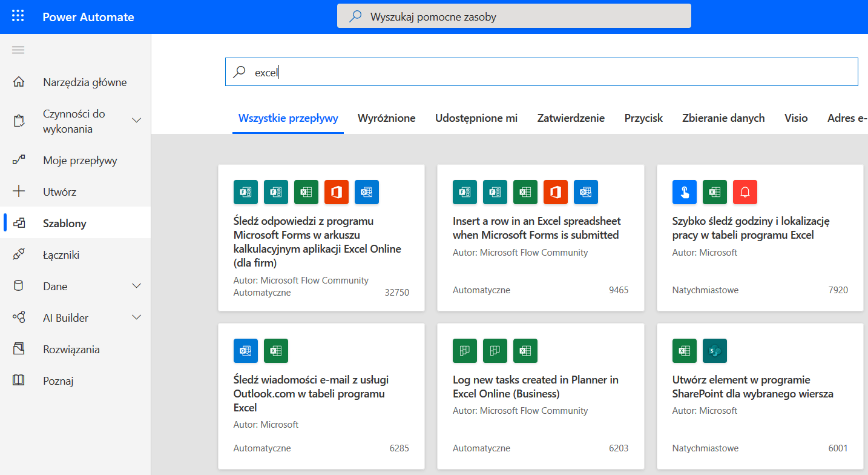Click the Moje przepływy flow icon

[x=19, y=161]
